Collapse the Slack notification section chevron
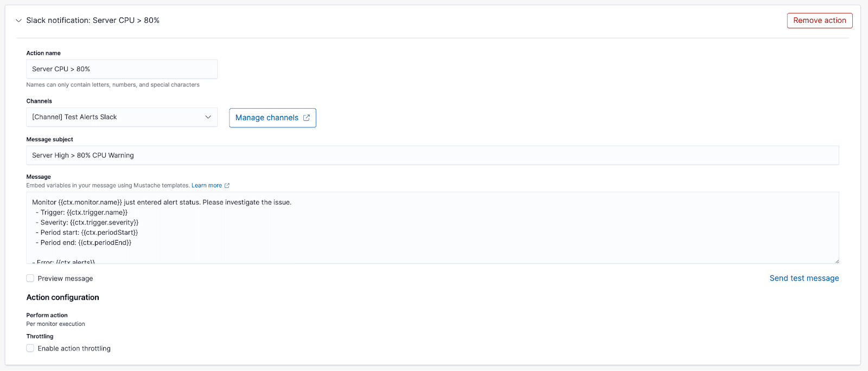This screenshot has height=371, width=868. point(18,21)
